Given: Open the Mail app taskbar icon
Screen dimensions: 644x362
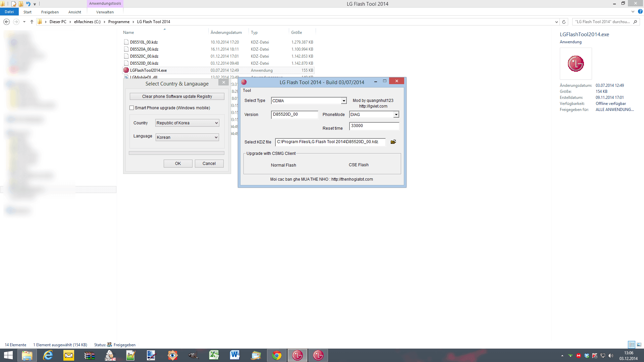Looking at the screenshot, I should coord(69,355).
